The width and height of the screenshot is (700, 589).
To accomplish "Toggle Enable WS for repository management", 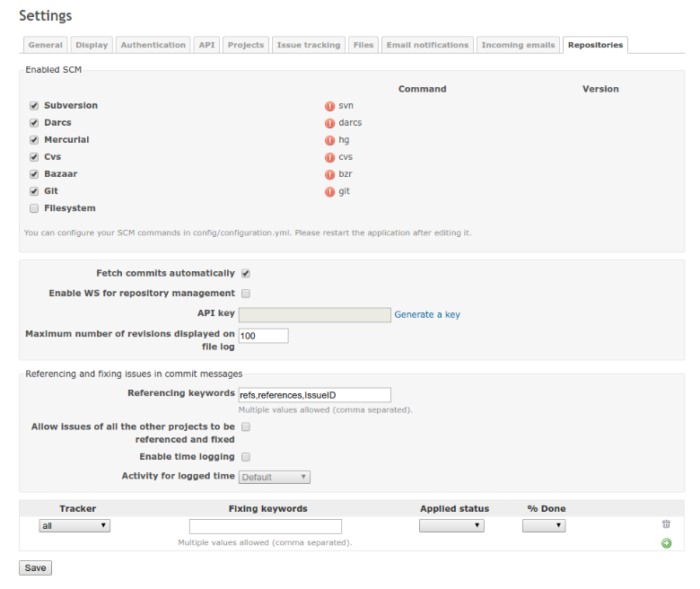I will click(x=245, y=294).
